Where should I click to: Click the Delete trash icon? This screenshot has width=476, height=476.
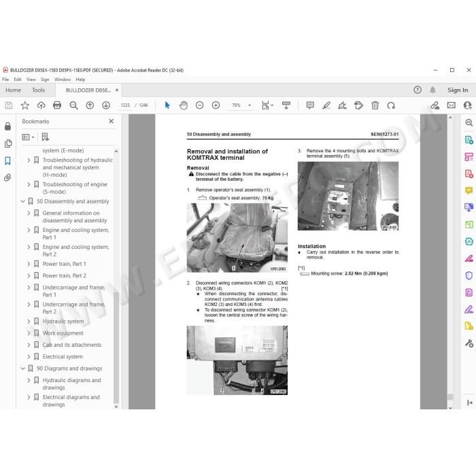pos(375,105)
